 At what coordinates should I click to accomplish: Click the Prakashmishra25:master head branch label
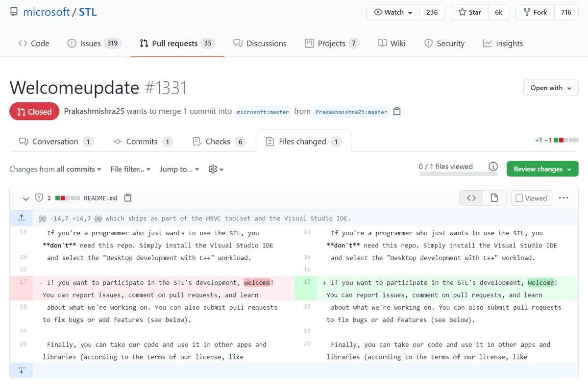[351, 112]
